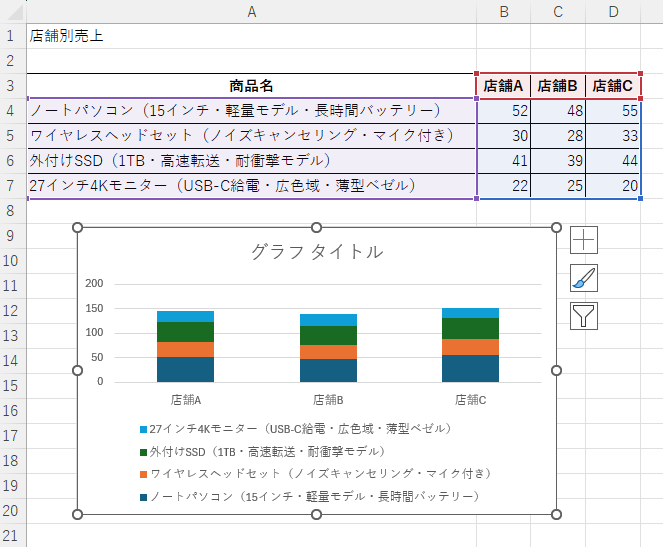This screenshot has height=547, width=663.
Task: Click the 店舗A header cell in the table
Action: click(x=504, y=86)
